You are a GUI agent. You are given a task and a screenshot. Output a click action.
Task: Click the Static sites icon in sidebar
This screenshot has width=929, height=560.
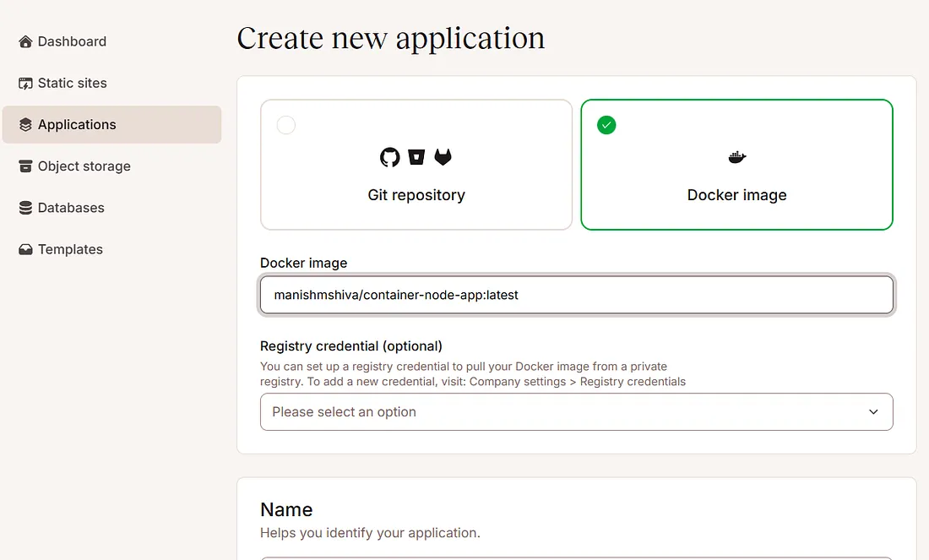(x=24, y=83)
